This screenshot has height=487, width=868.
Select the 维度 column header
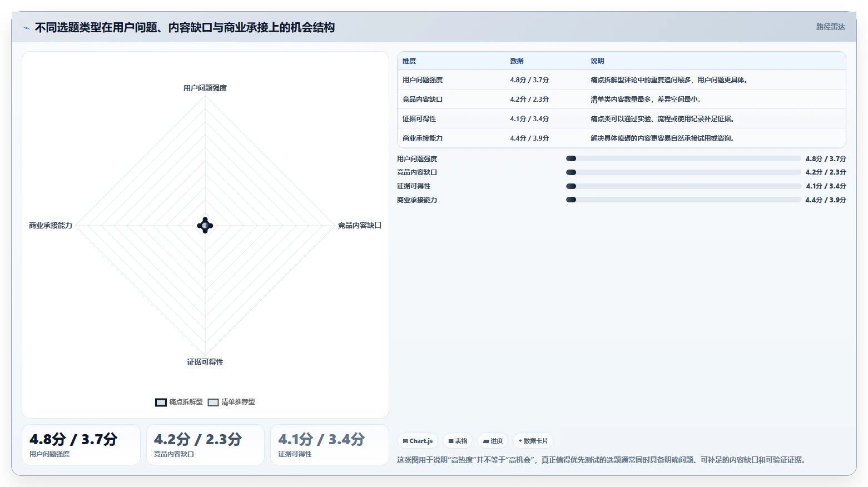tap(409, 61)
